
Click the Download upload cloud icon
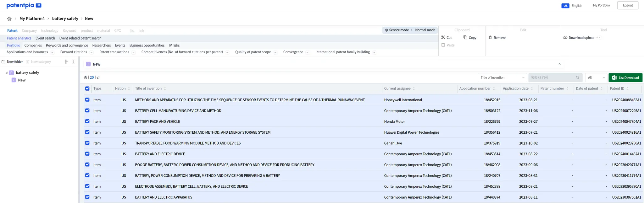pos(565,37)
